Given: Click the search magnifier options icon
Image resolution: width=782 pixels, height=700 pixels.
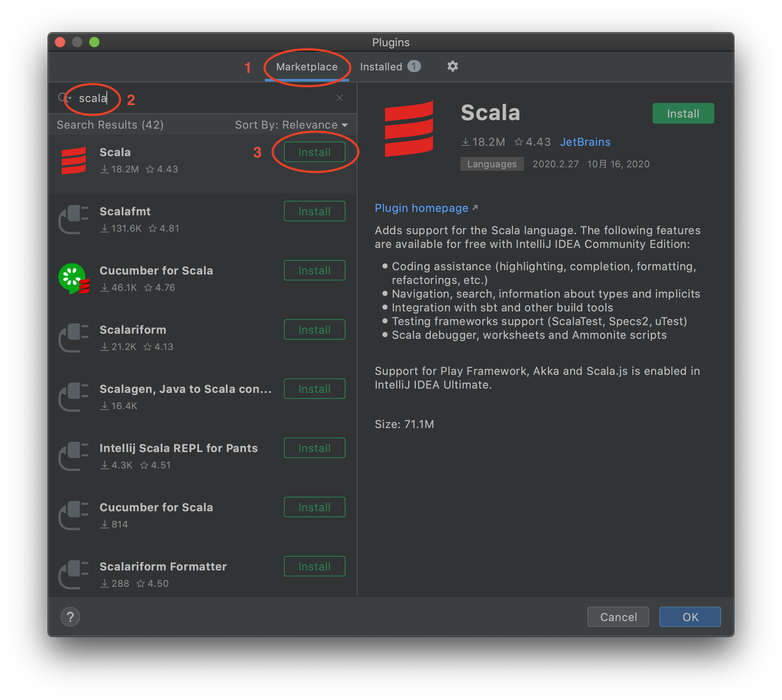Looking at the screenshot, I should click(64, 98).
